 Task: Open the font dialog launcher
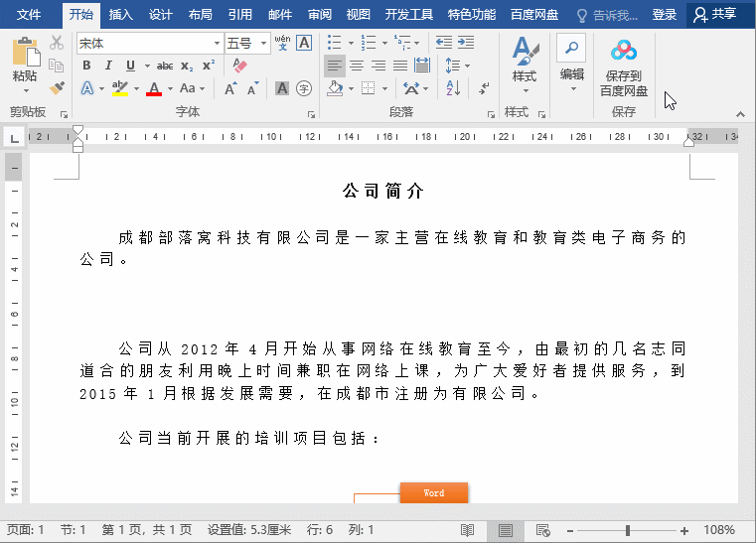[311, 115]
